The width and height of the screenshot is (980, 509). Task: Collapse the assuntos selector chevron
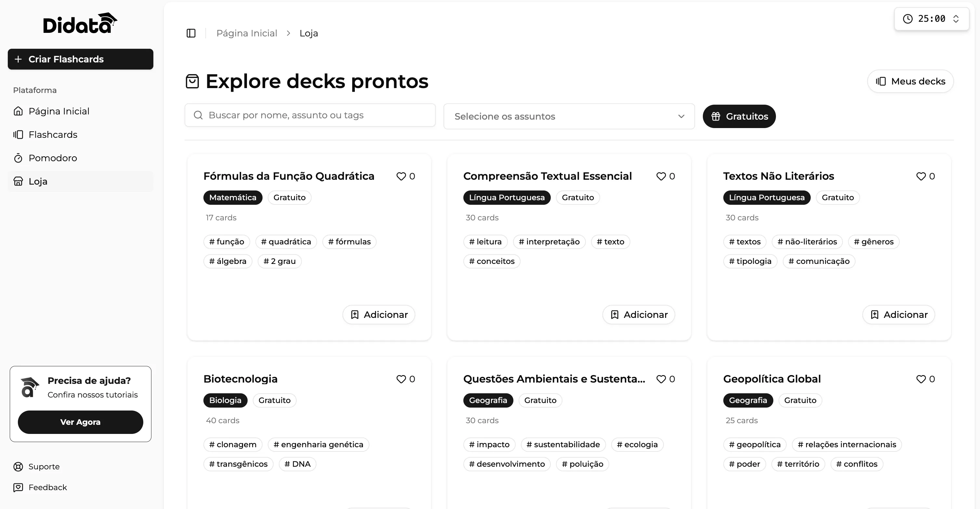click(x=681, y=116)
